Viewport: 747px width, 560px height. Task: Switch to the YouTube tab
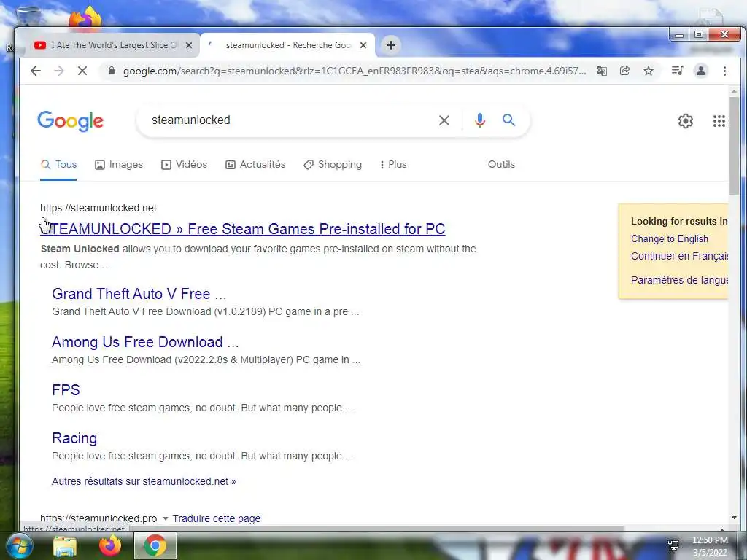112,45
